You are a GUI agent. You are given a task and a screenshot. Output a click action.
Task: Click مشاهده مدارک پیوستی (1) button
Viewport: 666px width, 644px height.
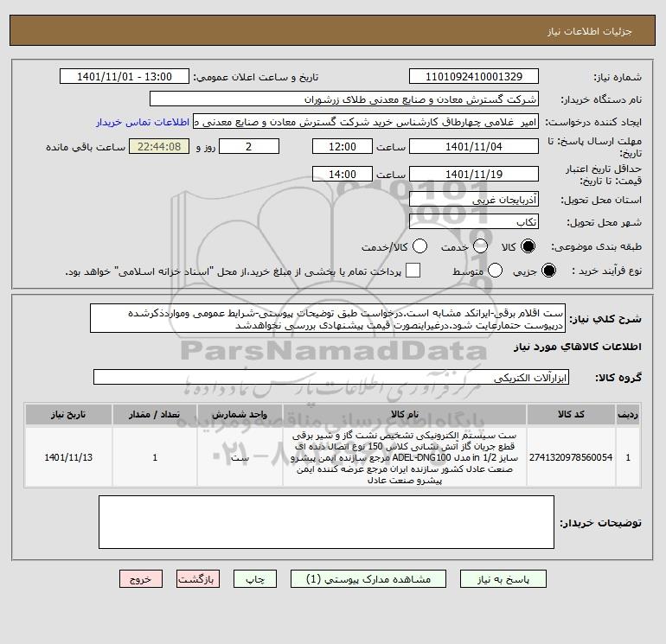[368, 579]
